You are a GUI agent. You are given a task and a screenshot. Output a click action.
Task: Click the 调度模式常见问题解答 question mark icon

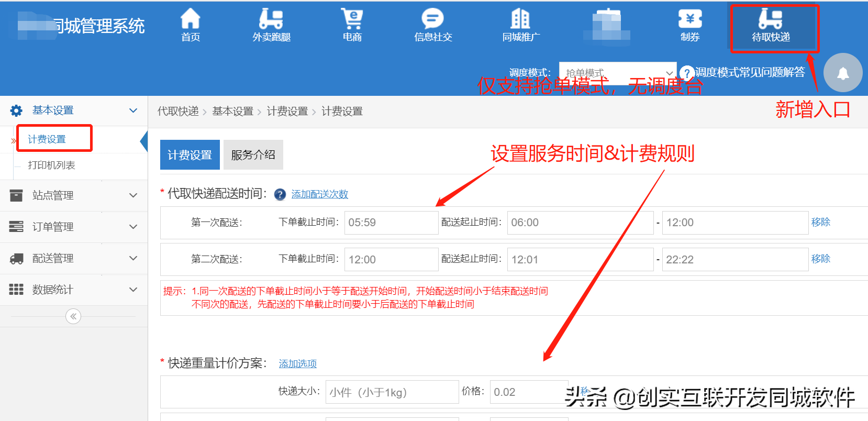(687, 73)
